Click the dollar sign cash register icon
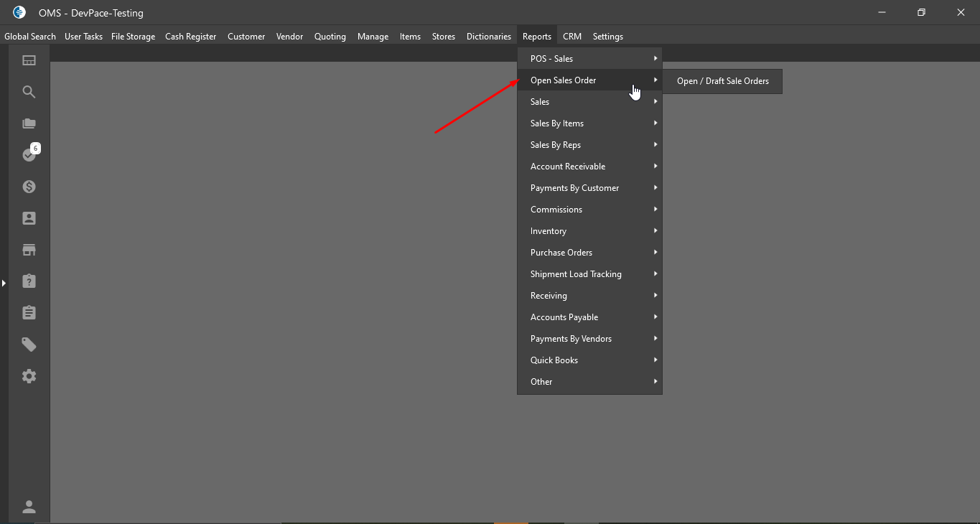Viewport: 980px width, 524px height. (x=29, y=187)
